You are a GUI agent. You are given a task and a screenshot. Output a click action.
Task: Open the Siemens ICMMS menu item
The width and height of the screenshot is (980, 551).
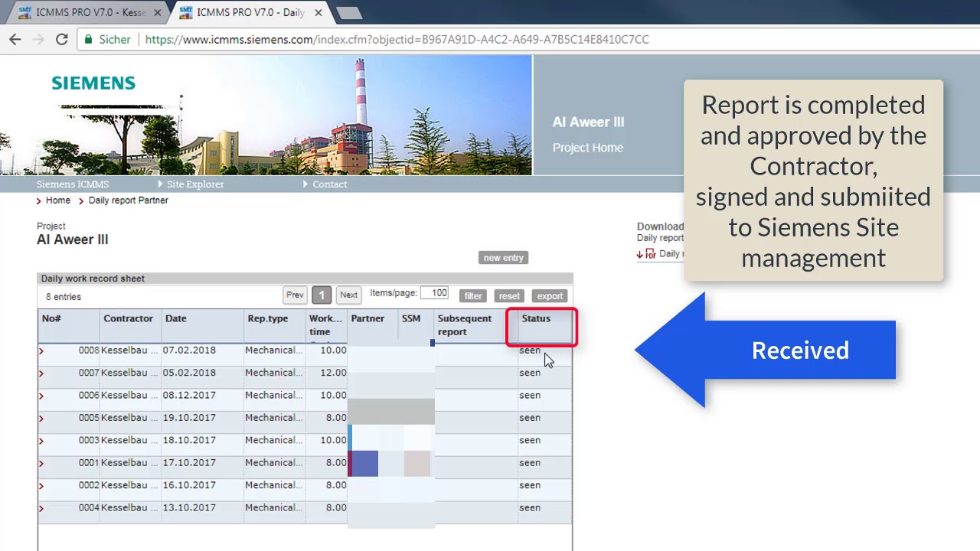(x=73, y=184)
